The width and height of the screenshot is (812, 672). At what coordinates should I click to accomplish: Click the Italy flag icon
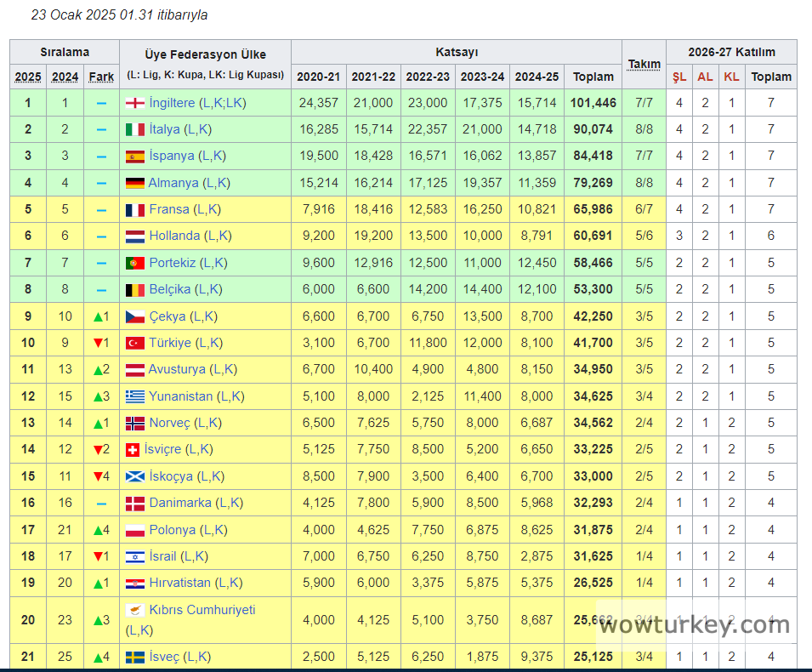tap(134, 129)
